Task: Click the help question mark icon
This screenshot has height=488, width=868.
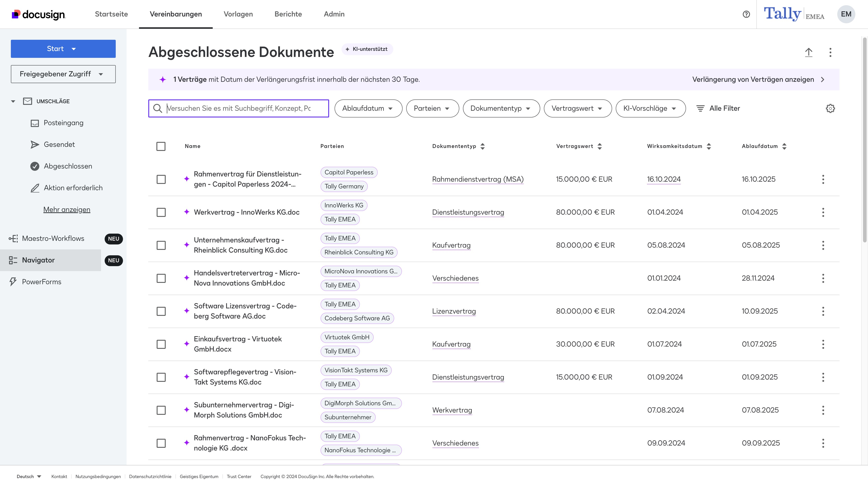Action: 746,14
